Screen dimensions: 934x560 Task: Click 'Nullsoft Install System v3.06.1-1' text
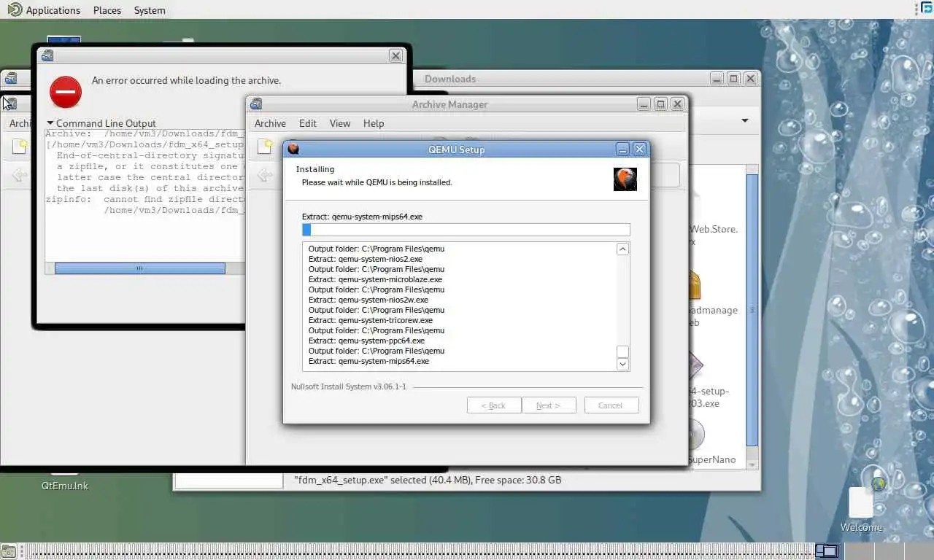349,386
